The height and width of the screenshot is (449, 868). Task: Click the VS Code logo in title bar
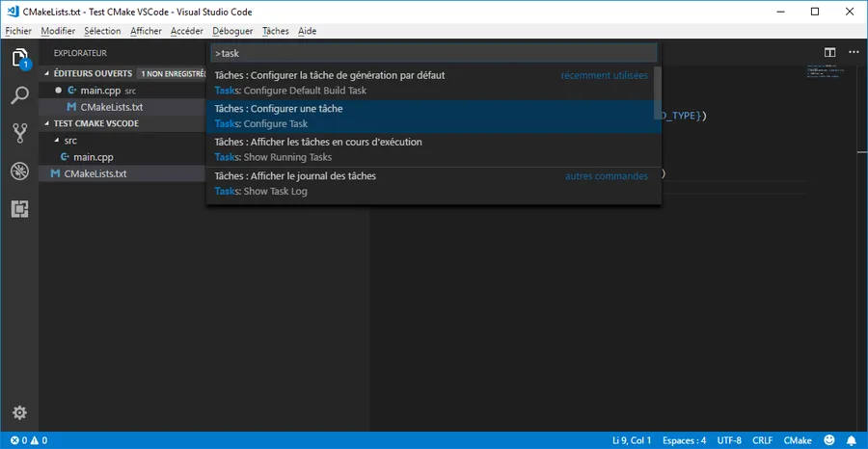(13, 11)
